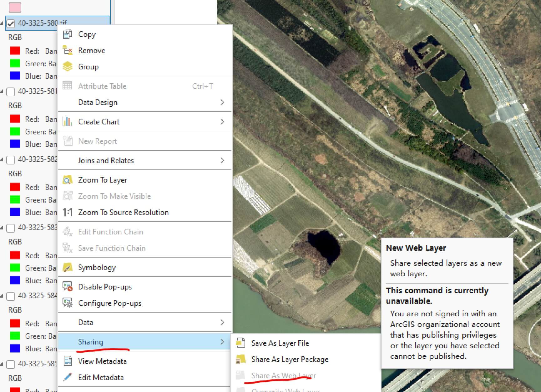Click the Create Chart icon

67,122
